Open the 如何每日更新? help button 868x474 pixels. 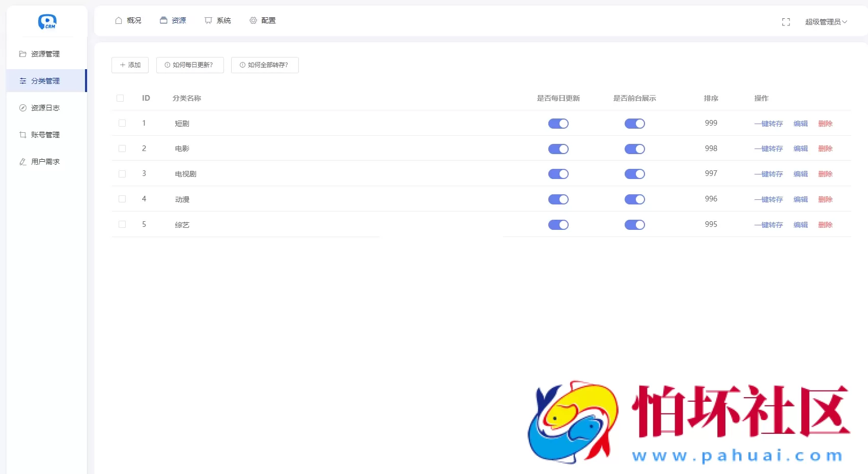click(x=190, y=65)
